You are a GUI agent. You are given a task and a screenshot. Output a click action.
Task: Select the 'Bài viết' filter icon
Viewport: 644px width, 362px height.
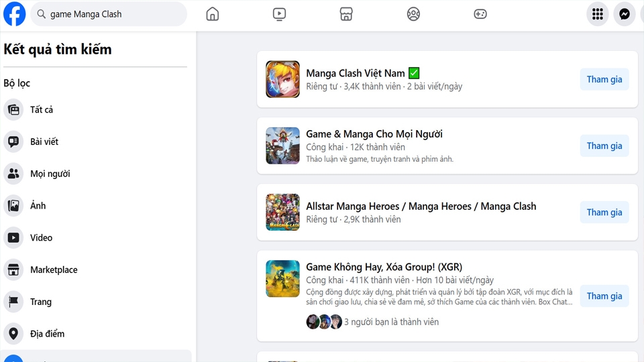click(x=13, y=141)
